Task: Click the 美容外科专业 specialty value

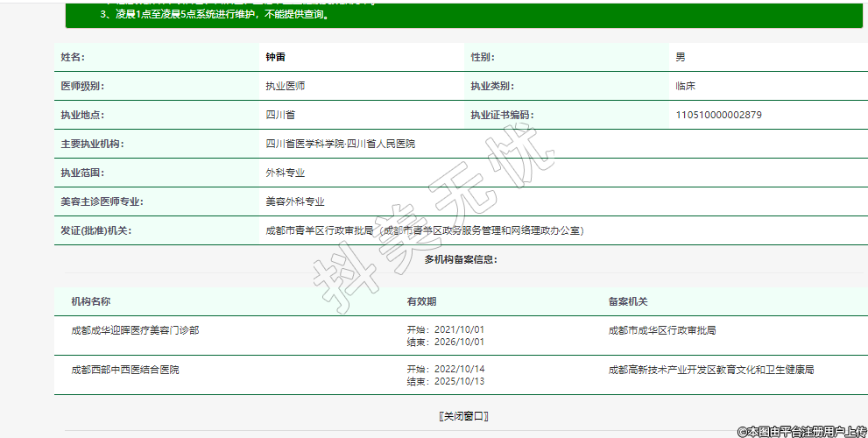Action: (295, 201)
